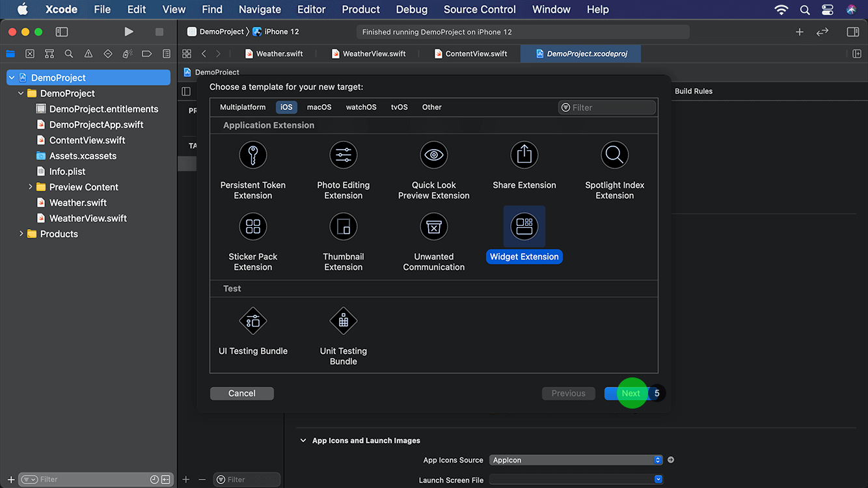Select the Widget Extension template

(x=524, y=236)
